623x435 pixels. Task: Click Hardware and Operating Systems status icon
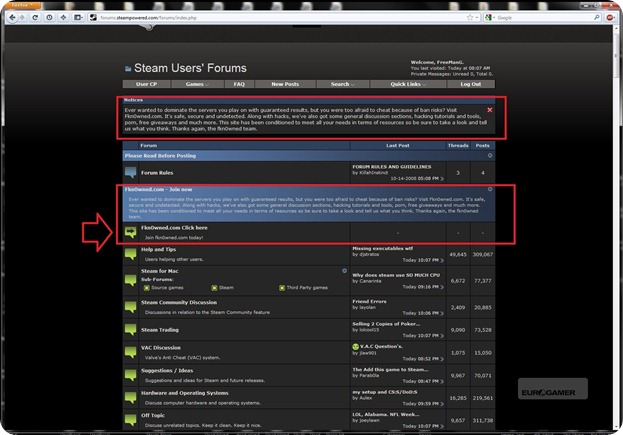coord(130,397)
